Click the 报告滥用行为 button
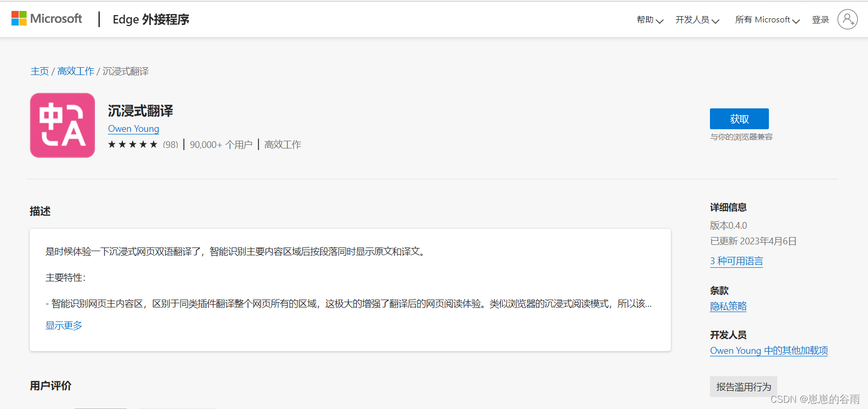Screen dimensions: 868x409 (743, 387)
